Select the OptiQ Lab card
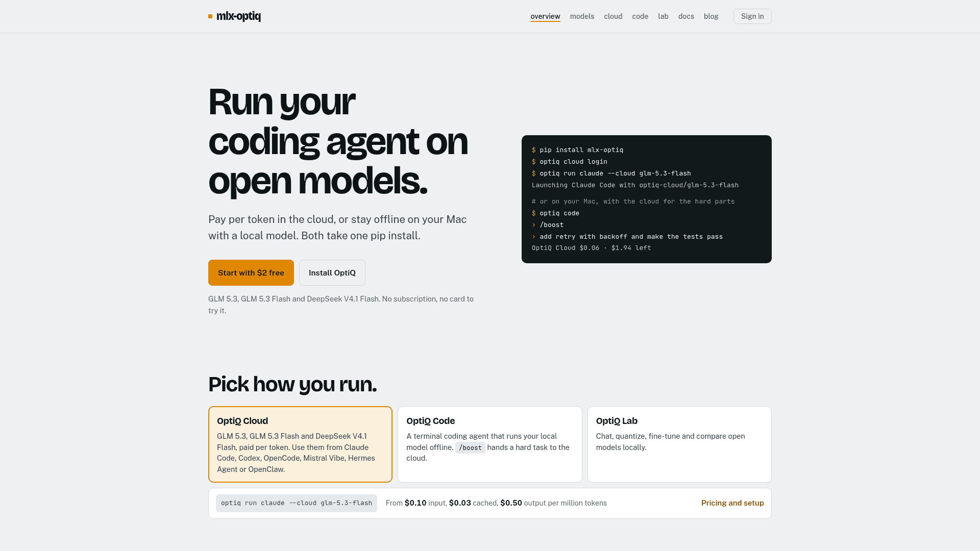 coord(679,444)
